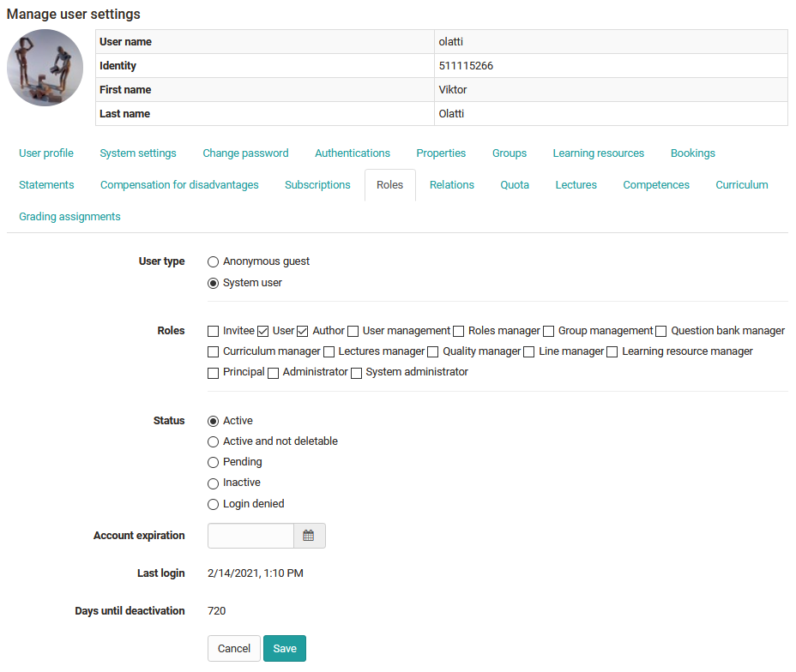Enable the Principal role
Viewport: 796px width, 672px height.
[213, 372]
